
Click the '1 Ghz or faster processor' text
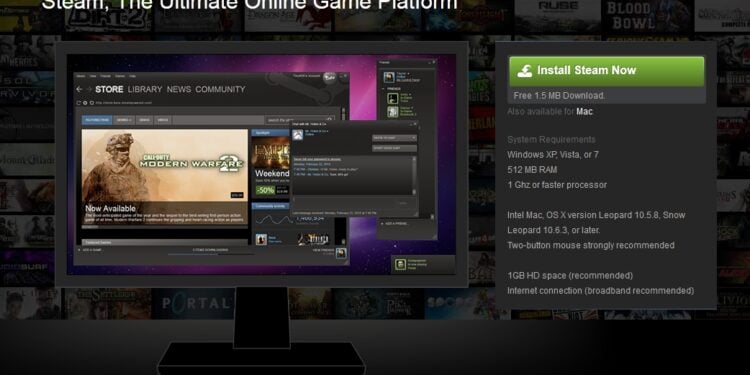pos(557,185)
